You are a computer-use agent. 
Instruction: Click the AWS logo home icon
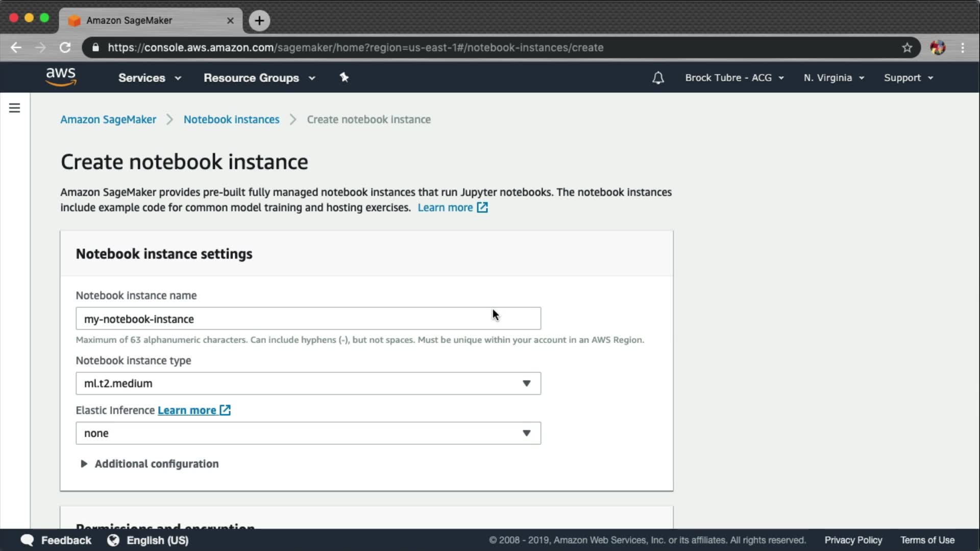[x=61, y=77]
